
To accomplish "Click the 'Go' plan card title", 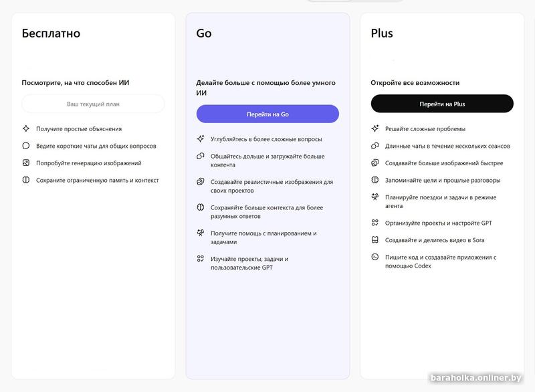I will 204,33.
